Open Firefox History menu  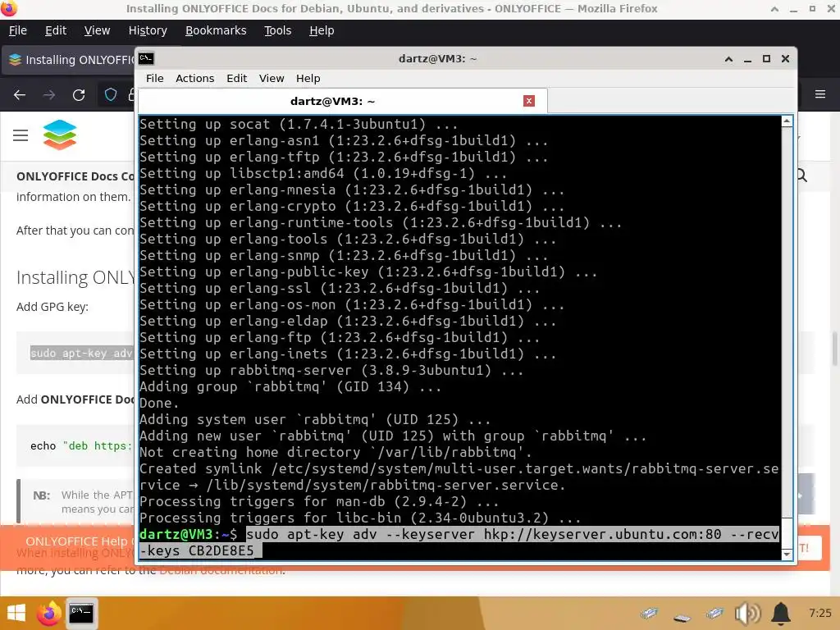pos(148,30)
